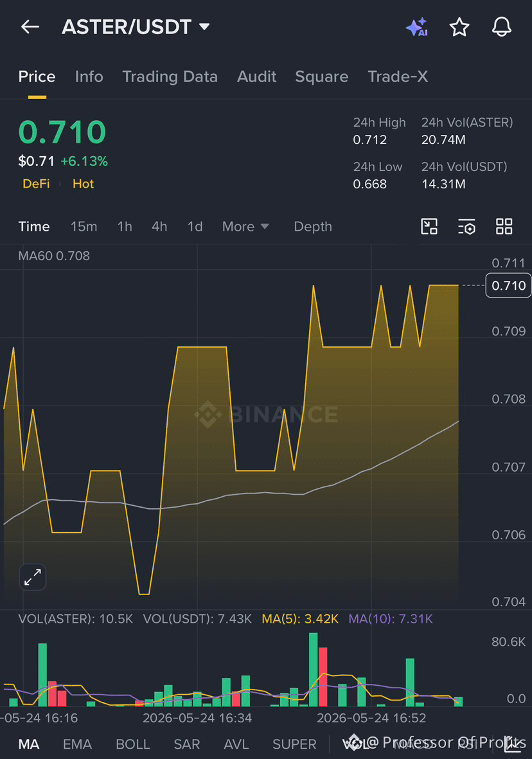
Task: Click the 80.6K volume axis label
Action: pos(508,642)
